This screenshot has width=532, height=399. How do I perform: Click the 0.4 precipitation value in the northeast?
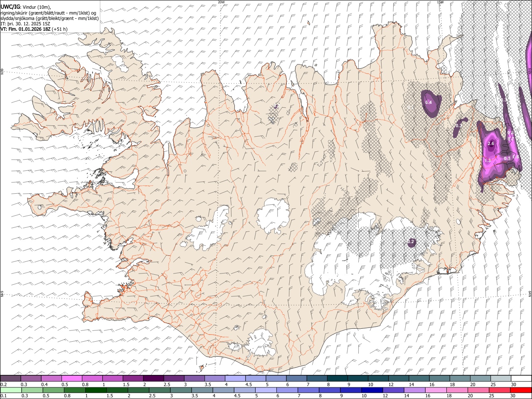tap(429, 102)
